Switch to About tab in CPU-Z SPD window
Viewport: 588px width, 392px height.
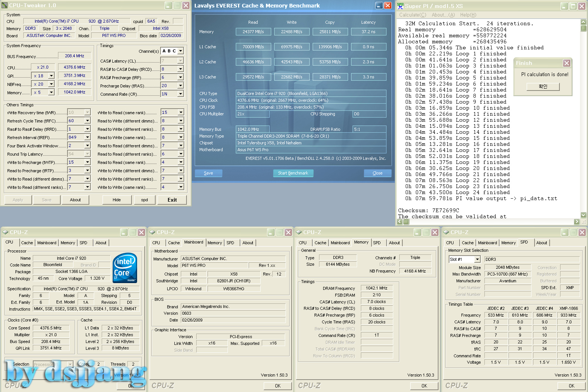(542, 243)
